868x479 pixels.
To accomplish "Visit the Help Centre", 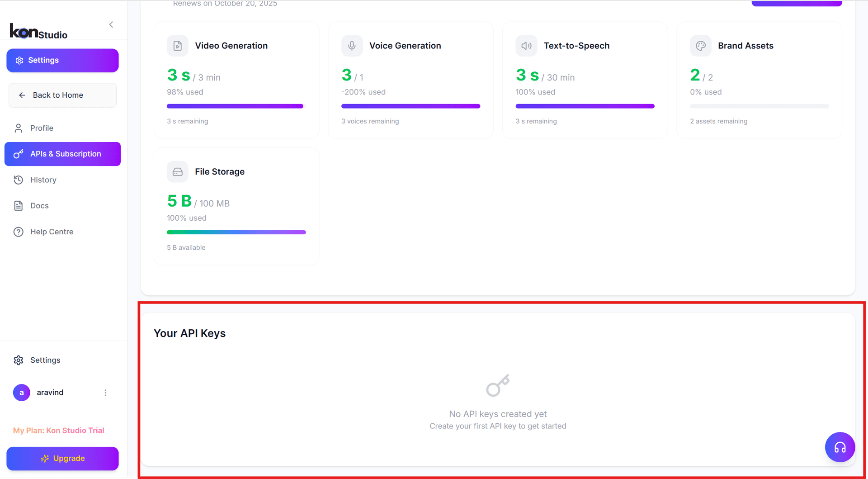I will click(52, 232).
